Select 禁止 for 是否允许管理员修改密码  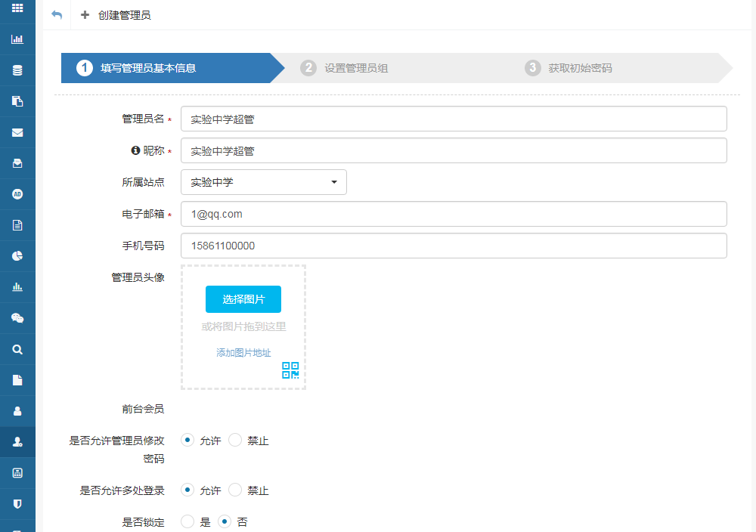pyautogui.click(x=235, y=440)
